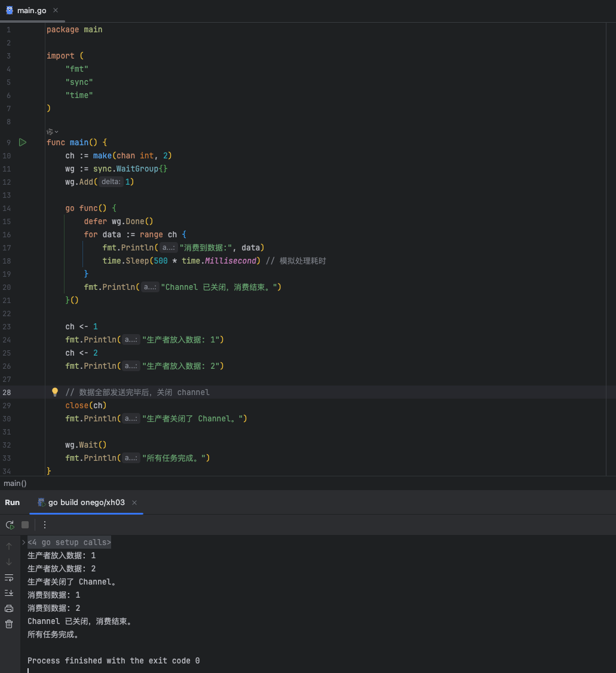Viewport: 616px width, 673px height.
Task: Close the go build onego/xh03 run tab
Action: (134, 503)
